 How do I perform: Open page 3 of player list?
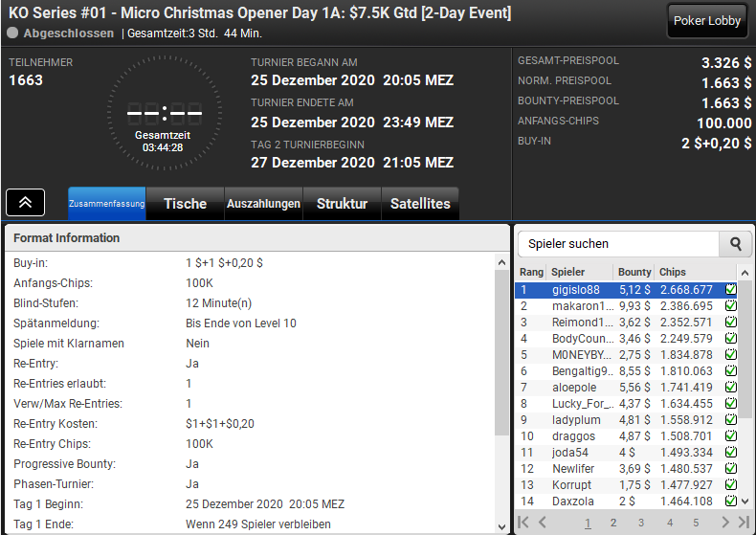tap(641, 523)
